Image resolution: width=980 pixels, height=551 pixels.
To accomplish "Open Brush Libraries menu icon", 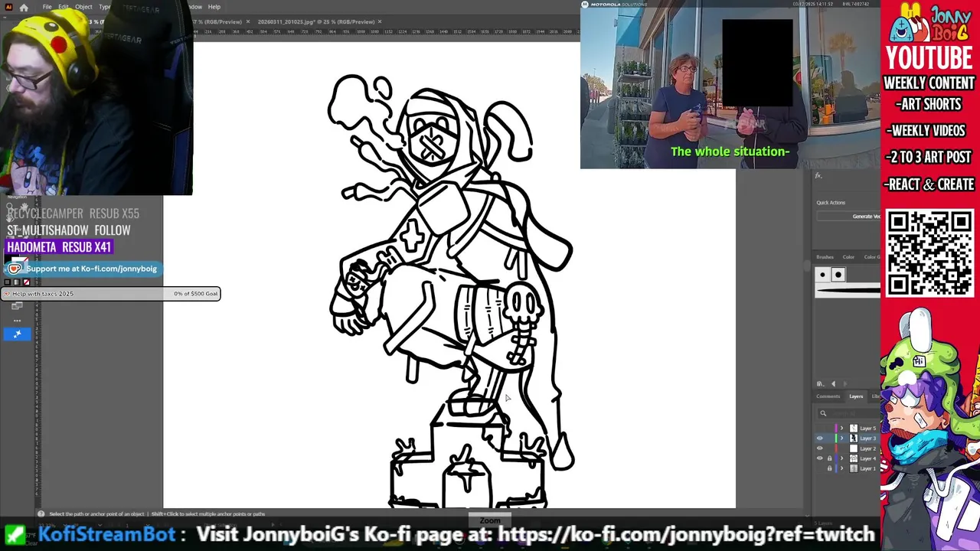I will [x=820, y=383].
